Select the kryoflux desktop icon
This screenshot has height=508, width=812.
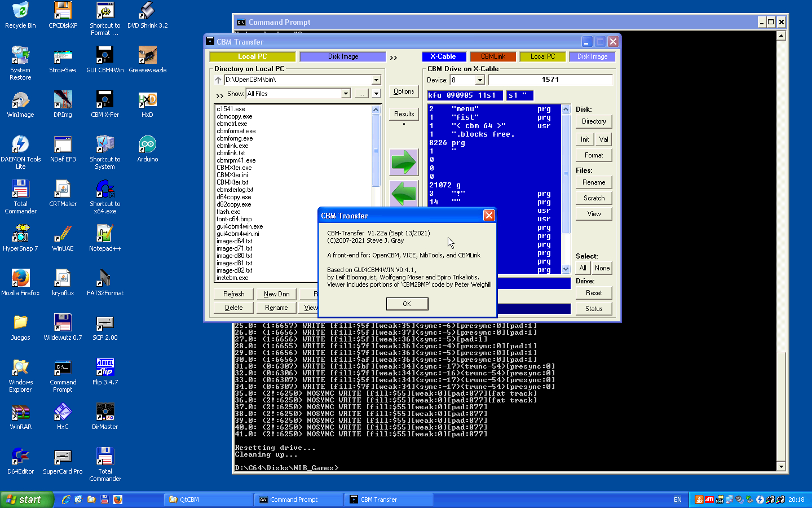(63, 283)
